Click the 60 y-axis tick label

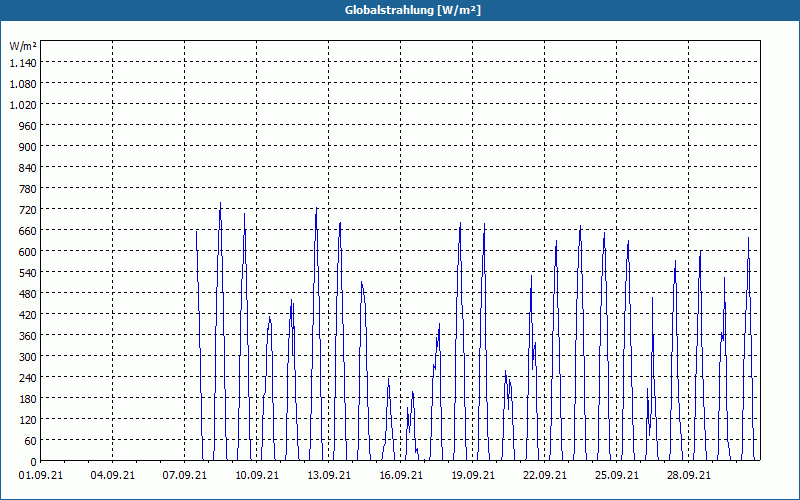tap(31, 441)
